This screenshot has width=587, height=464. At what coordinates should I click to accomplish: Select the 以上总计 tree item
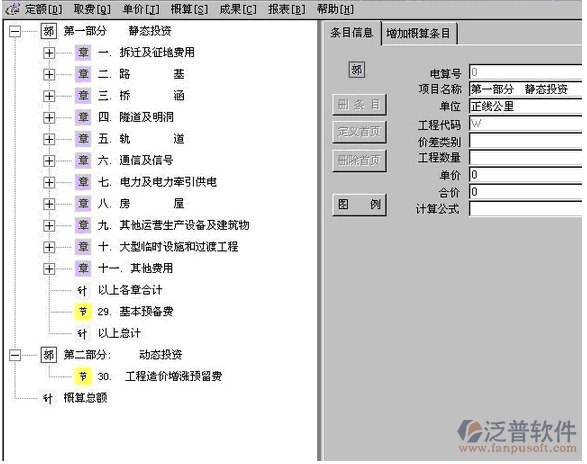(x=119, y=333)
